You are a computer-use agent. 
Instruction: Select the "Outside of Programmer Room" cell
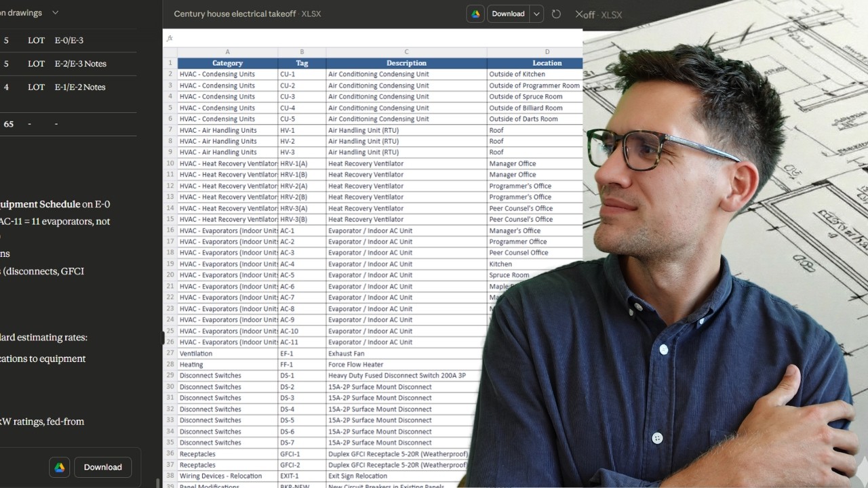(534, 85)
